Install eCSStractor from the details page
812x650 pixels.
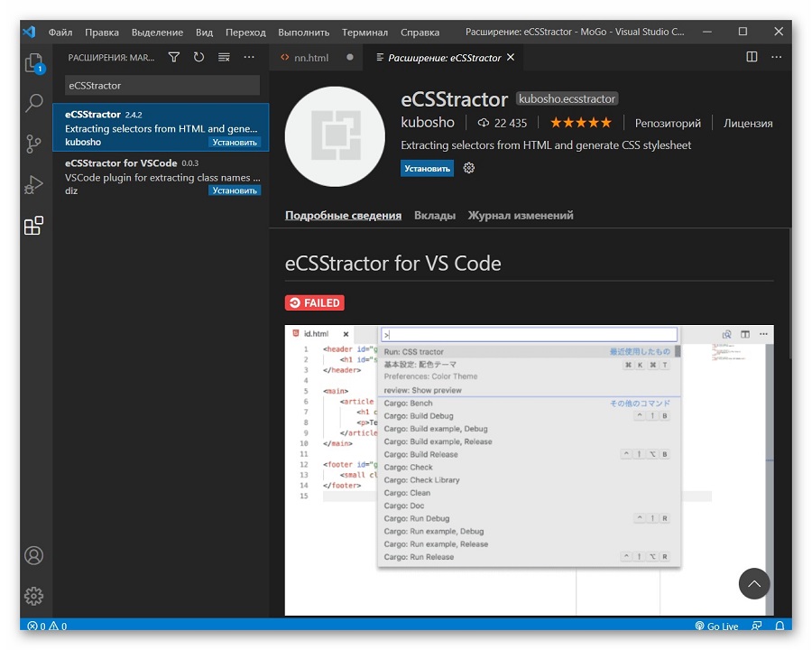427,168
